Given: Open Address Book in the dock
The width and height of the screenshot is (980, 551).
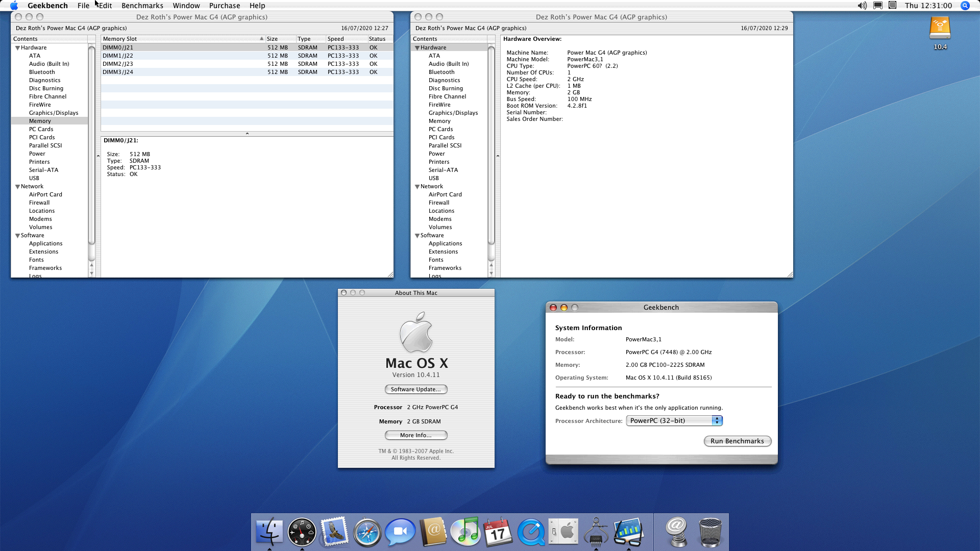Looking at the screenshot, I should click(x=433, y=532).
